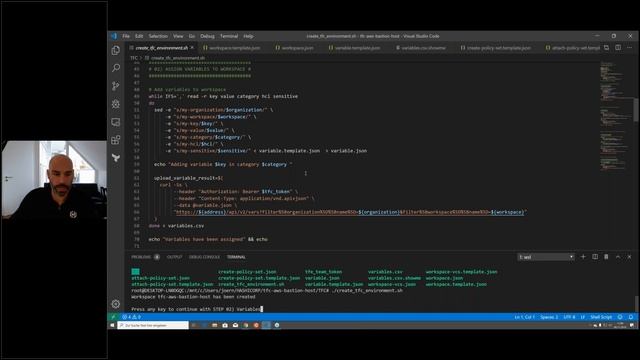The width and height of the screenshot is (640, 360).
Task: Open the terminal selector dropdown showing wsl
Action: (x=546, y=257)
